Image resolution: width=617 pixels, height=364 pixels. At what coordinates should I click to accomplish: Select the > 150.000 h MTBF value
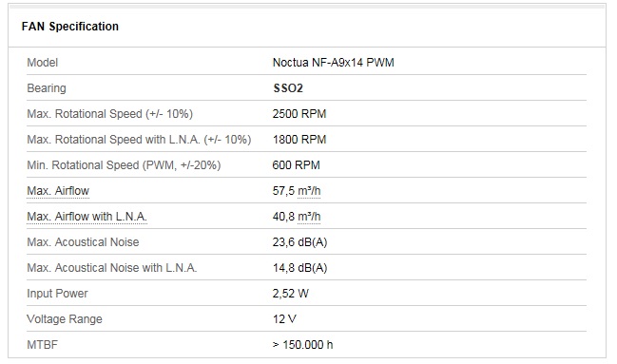(302, 345)
